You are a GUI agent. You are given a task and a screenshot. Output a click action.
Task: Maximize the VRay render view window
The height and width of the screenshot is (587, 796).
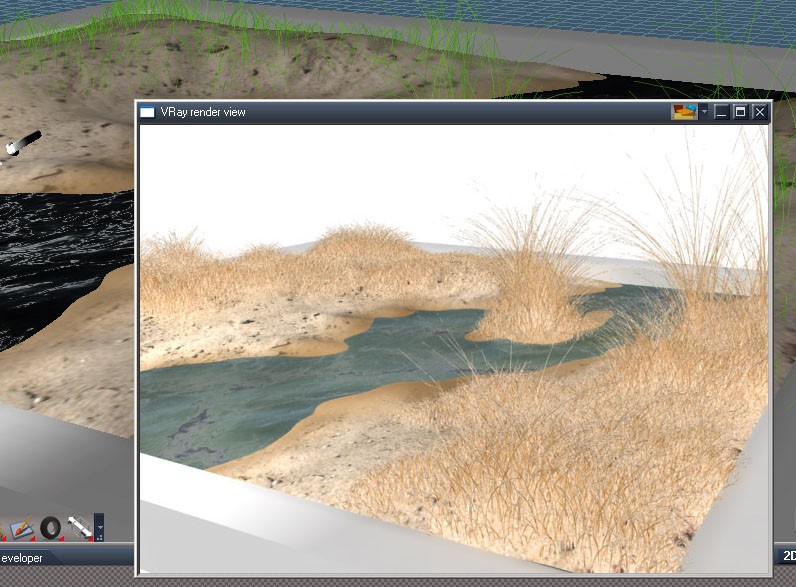(740, 112)
